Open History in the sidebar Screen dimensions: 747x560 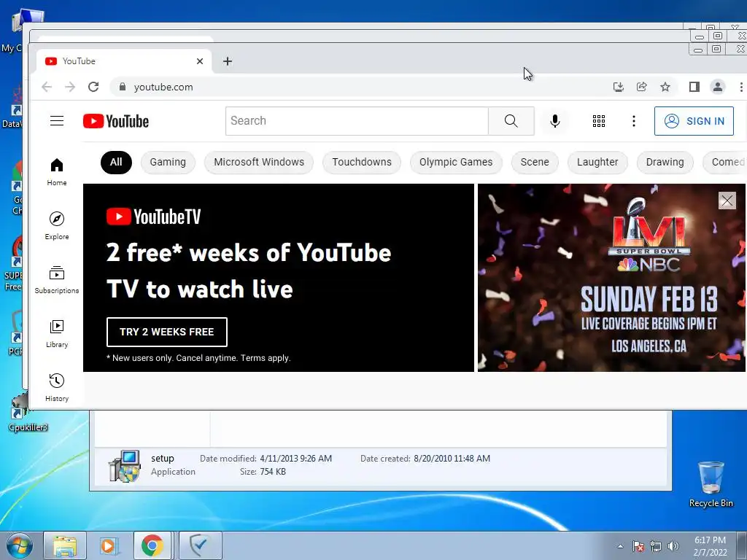(57, 388)
